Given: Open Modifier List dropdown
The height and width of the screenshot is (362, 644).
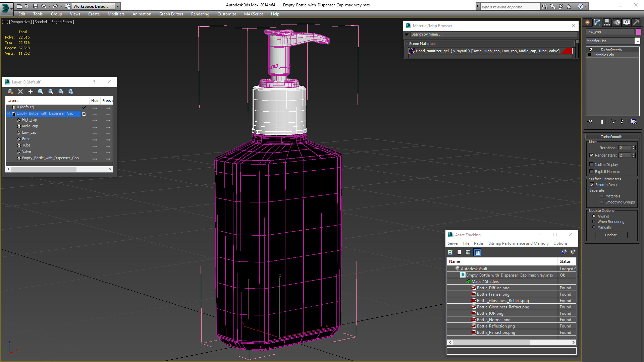Looking at the screenshot, I should [x=637, y=41].
